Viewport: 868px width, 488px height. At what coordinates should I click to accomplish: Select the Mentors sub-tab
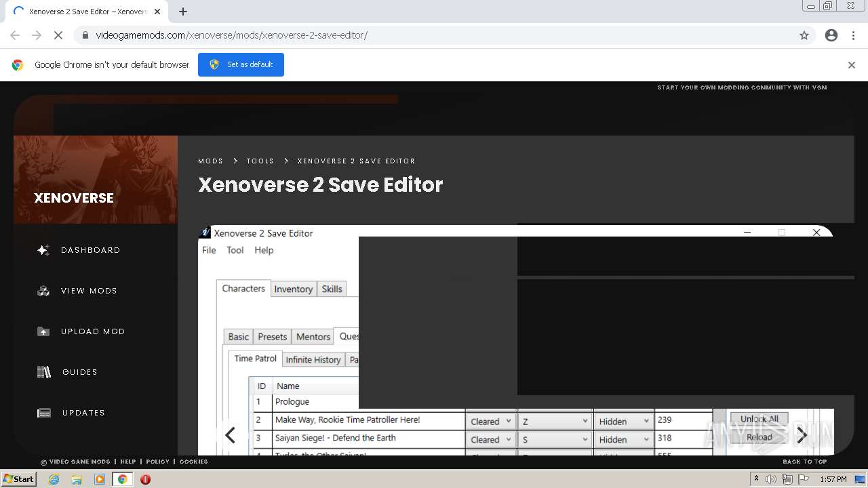313,337
